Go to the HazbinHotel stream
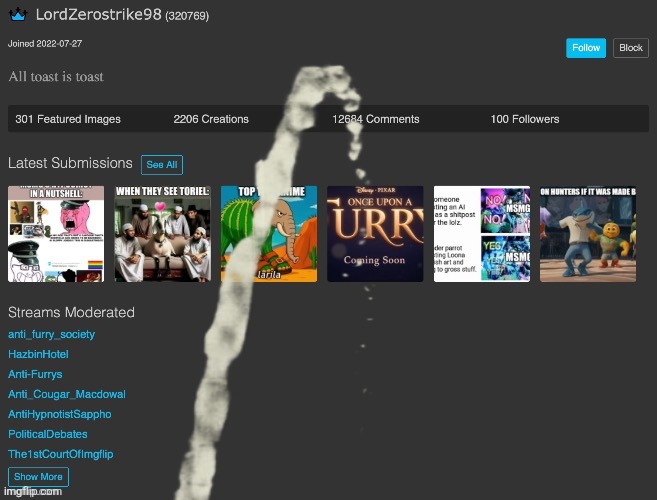The image size is (657, 500). coord(38,354)
